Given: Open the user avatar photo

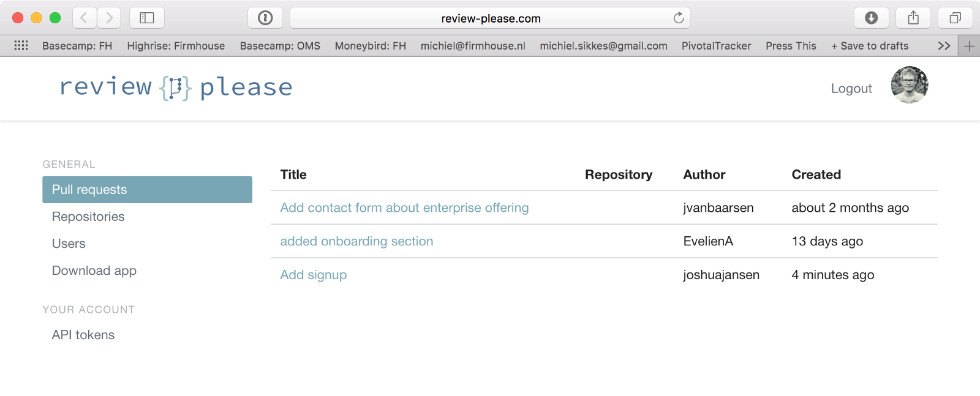Looking at the screenshot, I should click(910, 85).
